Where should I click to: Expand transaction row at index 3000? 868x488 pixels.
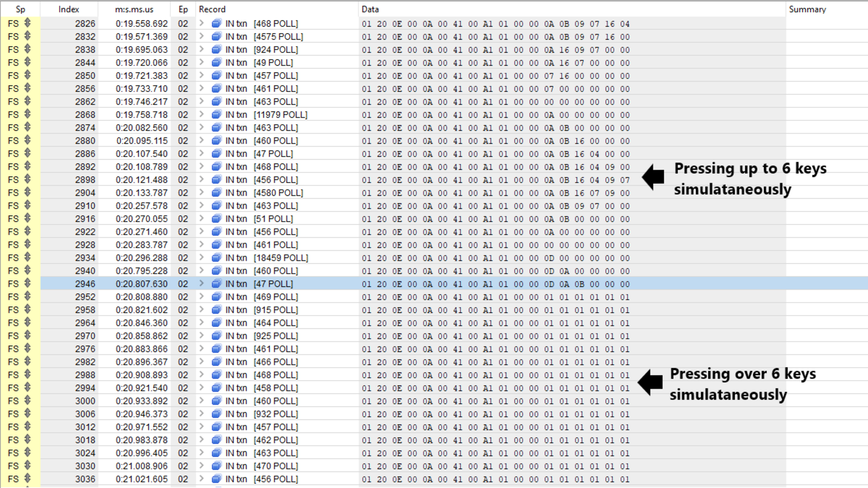pyautogui.click(x=201, y=401)
